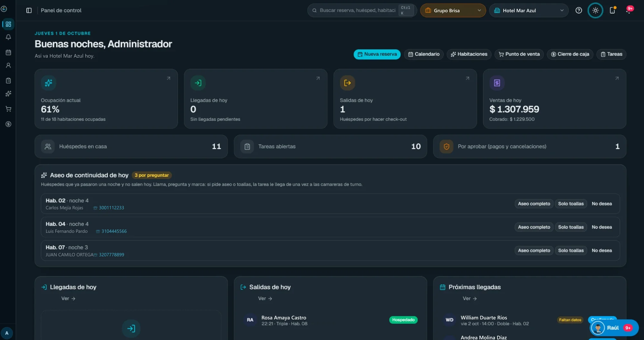Click the app logo at top-left
This screenshot has width=644, height=340.
pos(4,9)
